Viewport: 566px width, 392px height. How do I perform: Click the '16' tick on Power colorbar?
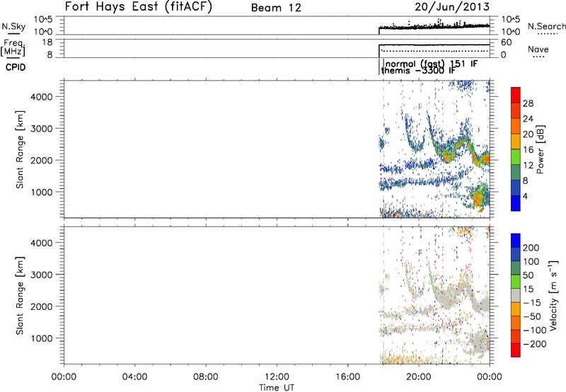(528, 150)
